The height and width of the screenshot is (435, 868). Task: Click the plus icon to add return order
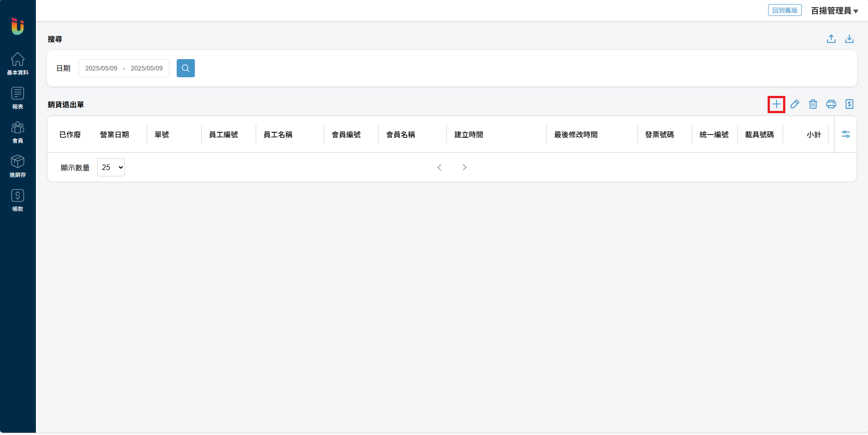click(776, 104)
